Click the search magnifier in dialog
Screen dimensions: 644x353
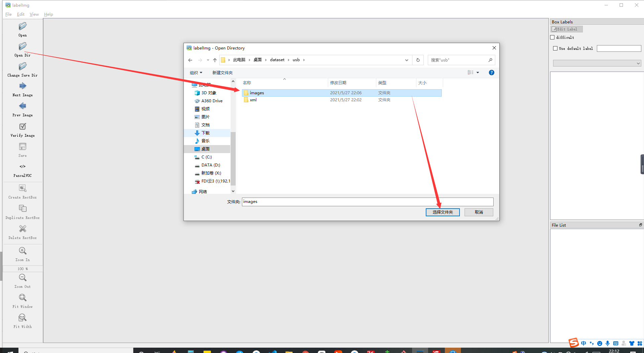tap(490, 60)
